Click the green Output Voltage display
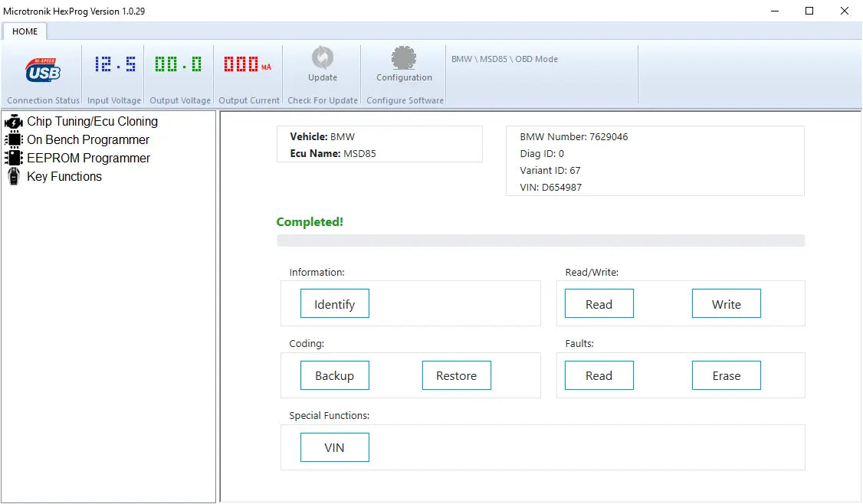 pyautogui.click(x=179, y=64)
